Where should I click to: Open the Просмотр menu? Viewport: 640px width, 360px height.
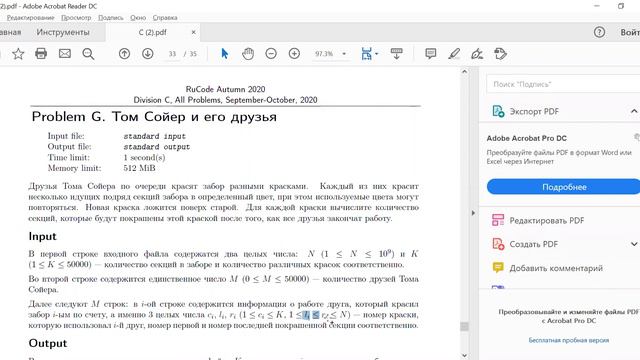pos(76,18)
